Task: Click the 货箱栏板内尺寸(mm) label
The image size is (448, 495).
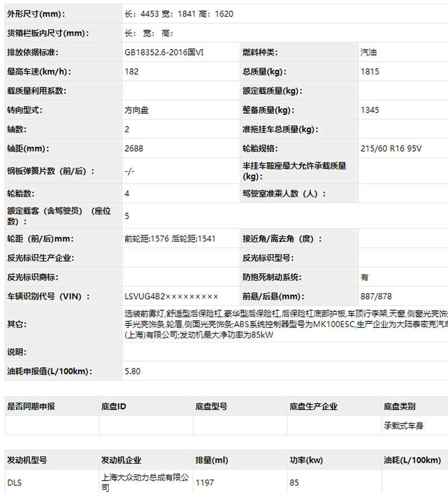Action: pos(48,33)
